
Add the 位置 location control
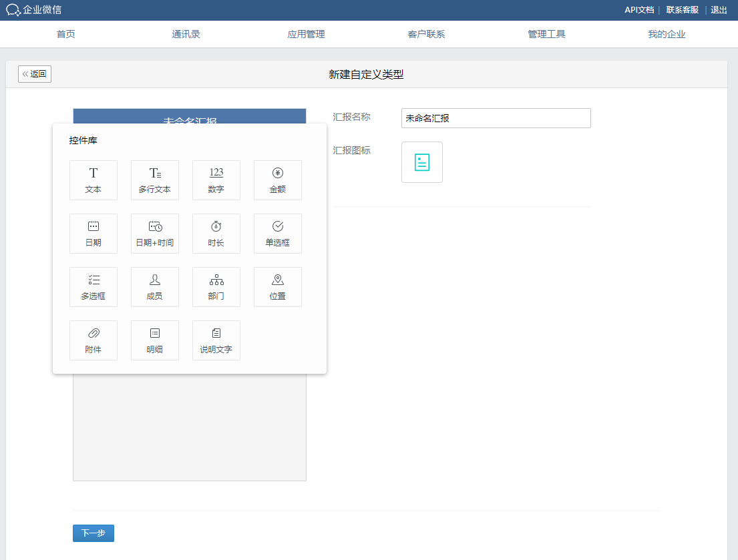pos(278,287)
